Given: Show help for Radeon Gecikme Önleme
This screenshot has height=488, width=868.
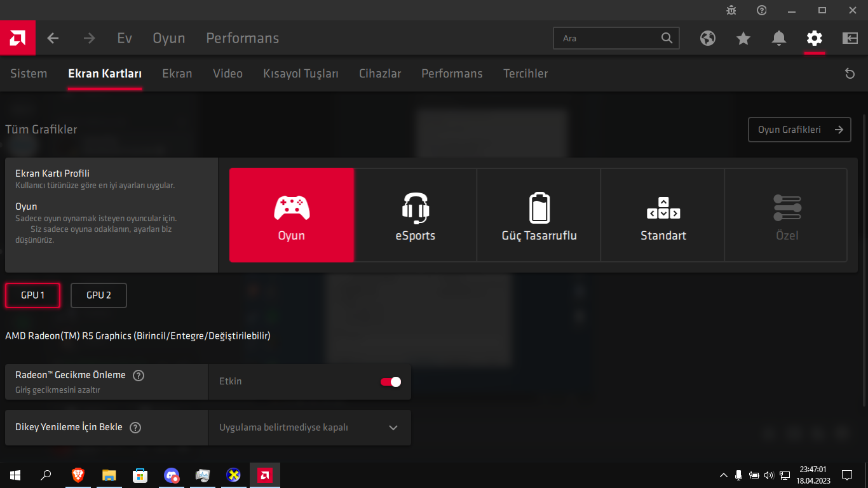Looking at the screenshot, I should pos(139,376).
